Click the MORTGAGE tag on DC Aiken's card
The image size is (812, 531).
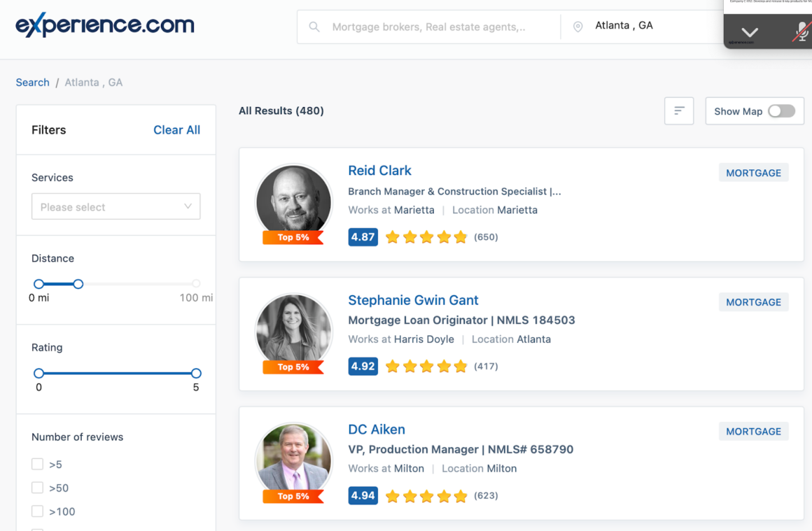(753, 431)
